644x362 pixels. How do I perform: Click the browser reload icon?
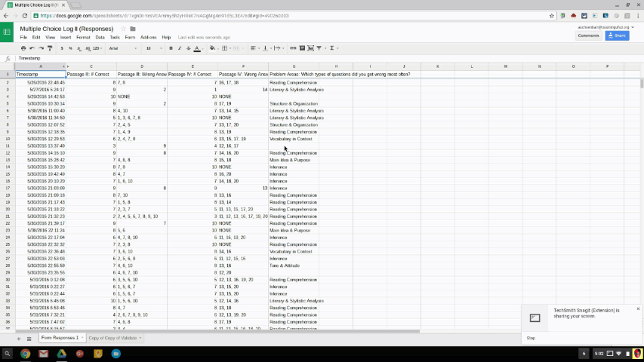click(25, 16)
